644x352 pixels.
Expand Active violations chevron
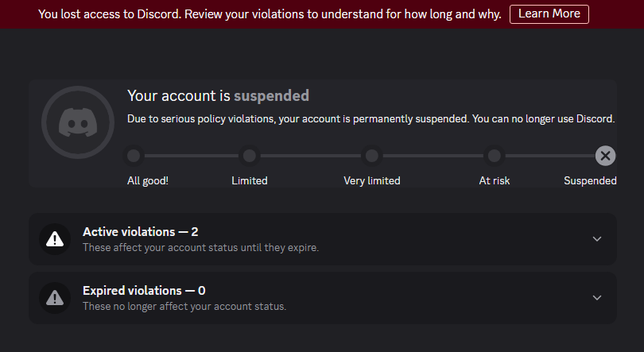point(597,238)
